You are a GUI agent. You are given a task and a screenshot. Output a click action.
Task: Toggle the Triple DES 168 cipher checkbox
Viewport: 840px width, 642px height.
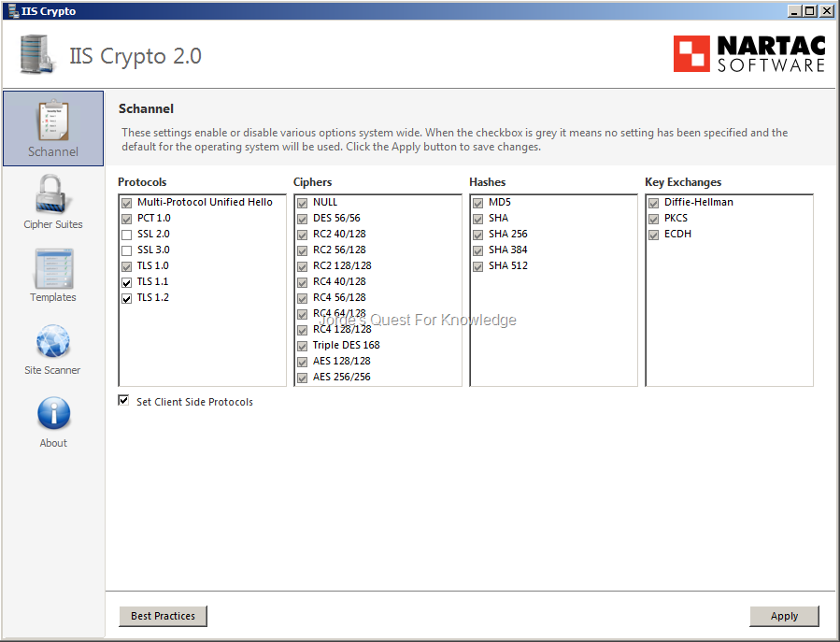click(302, 346)
